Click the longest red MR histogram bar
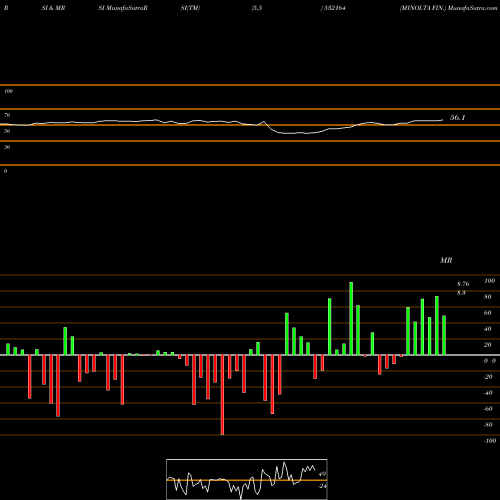500x500 pixels. pyautogui.click(x=222, y=395)
